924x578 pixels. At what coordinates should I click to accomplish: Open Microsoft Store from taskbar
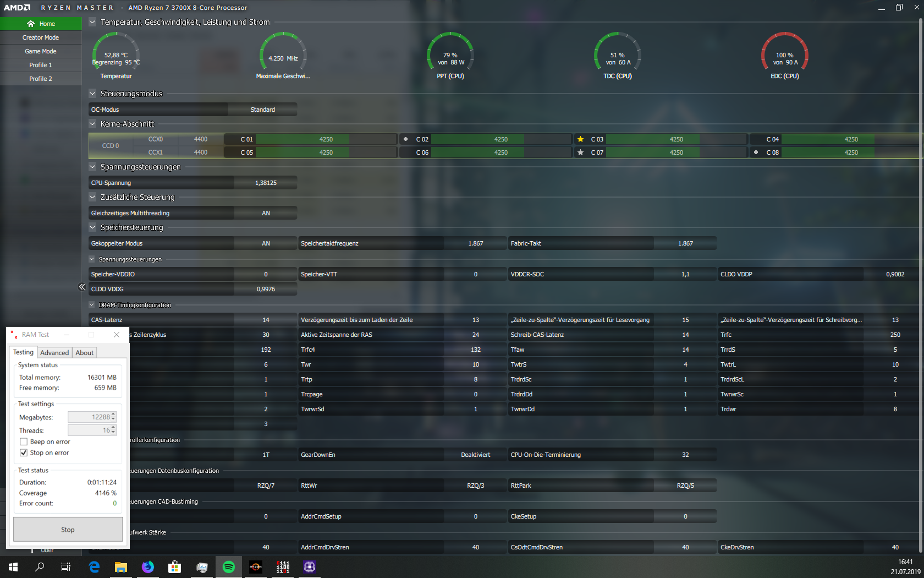[x=175, y=566]
